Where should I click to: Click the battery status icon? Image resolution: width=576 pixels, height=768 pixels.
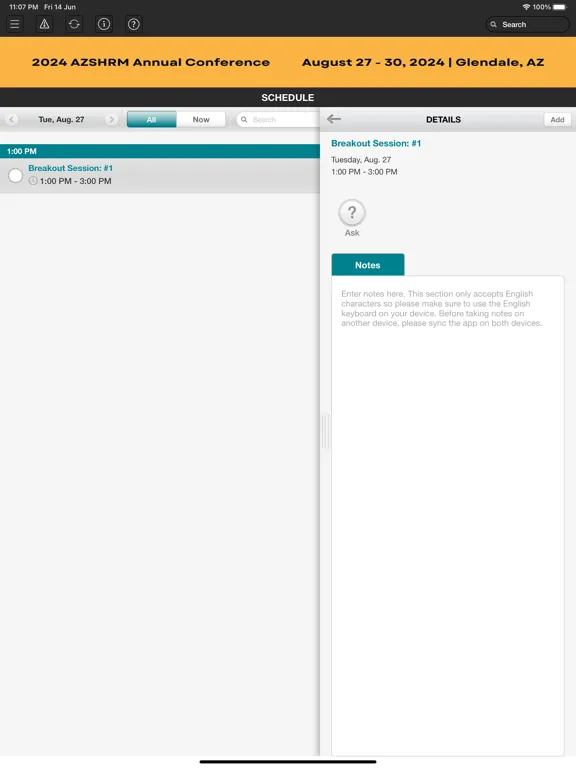point(560,7)
